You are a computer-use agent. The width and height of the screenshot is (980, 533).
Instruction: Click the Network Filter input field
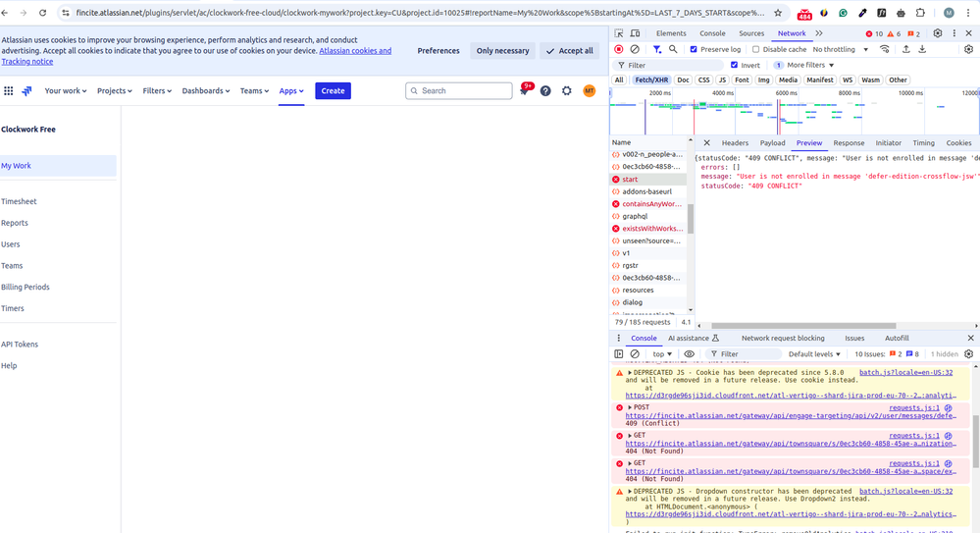coord(669,65)
